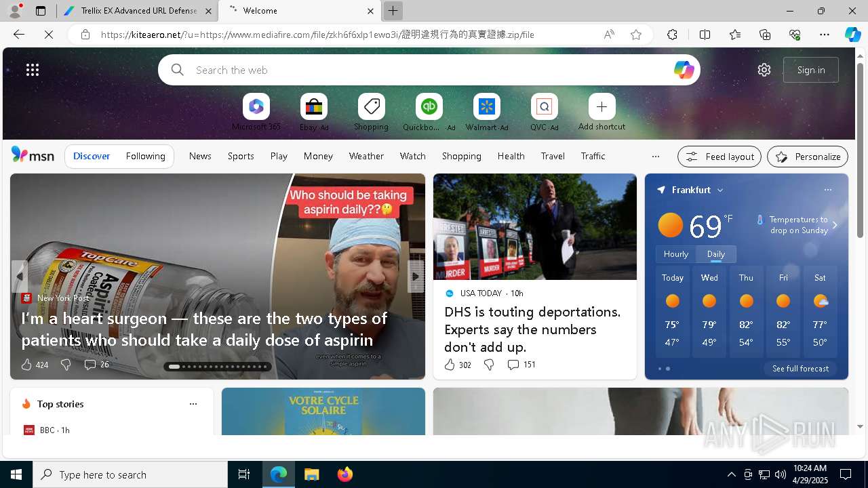Screen dimensions: 868x488
Task: Open comments on DHS deportations story
Action: point(521,365)
